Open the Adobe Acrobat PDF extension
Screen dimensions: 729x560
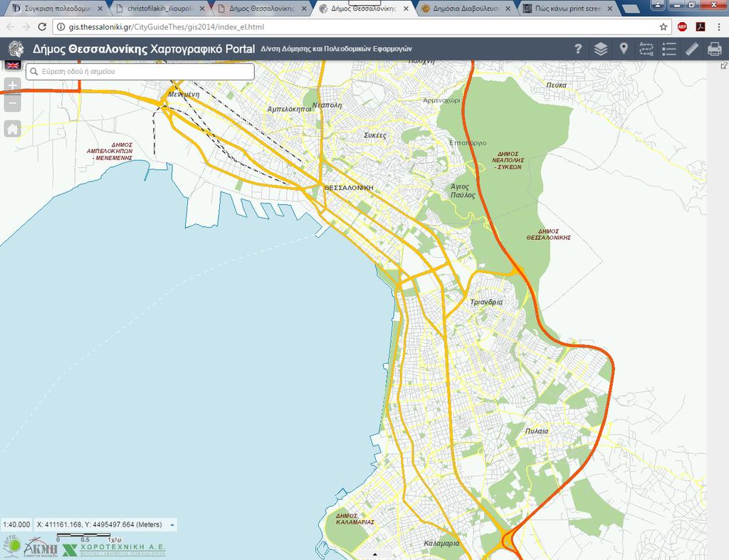point(701,27)
